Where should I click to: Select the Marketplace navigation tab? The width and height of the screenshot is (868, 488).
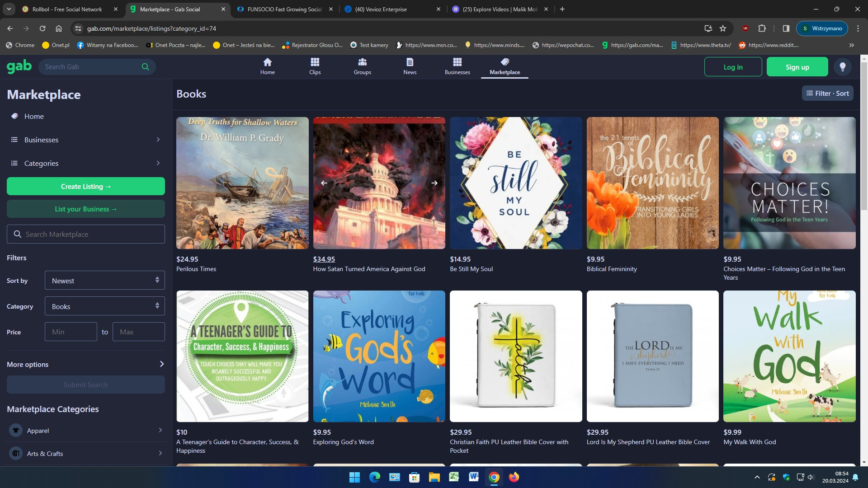point(505,66)
